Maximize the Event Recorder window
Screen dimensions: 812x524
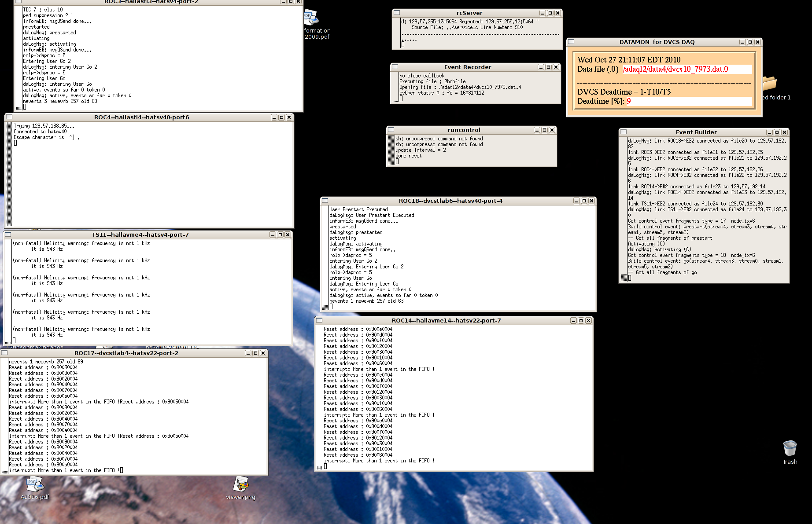[x=548, y=67]
